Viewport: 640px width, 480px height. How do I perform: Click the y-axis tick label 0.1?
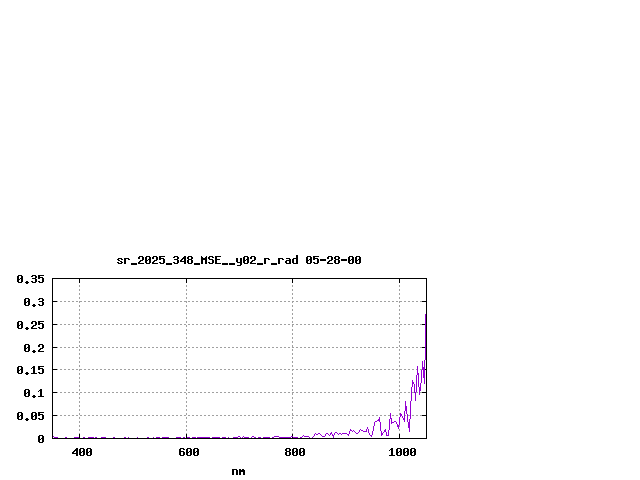point(34,393)
